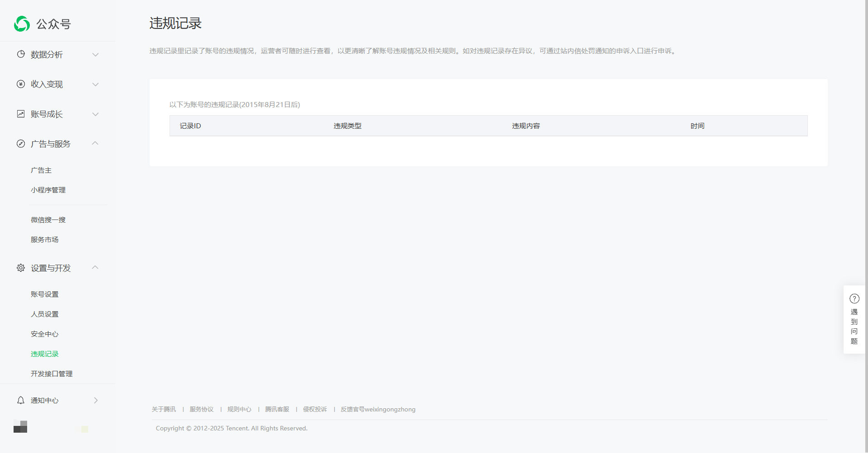This screenshot has width=868, height=453.
Task: Click the 数据分析 pie chart icon
Action: pos(21,54)
